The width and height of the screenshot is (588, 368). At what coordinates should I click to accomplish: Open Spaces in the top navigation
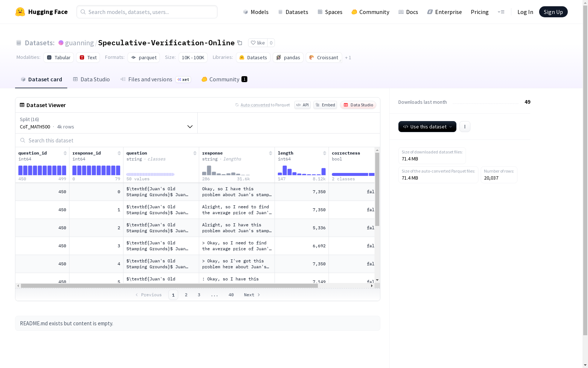coord(330,12)
